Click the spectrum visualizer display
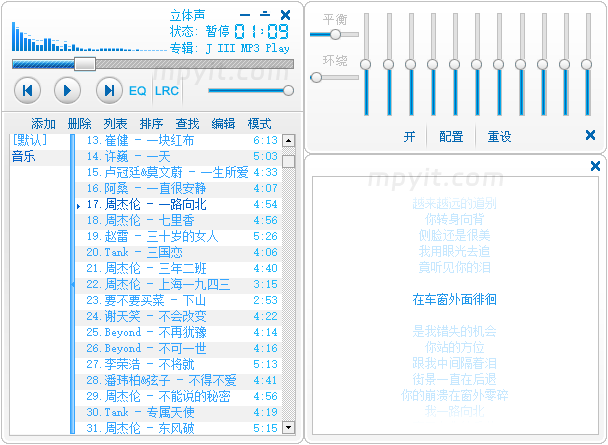608x445 pixels. 89,36
